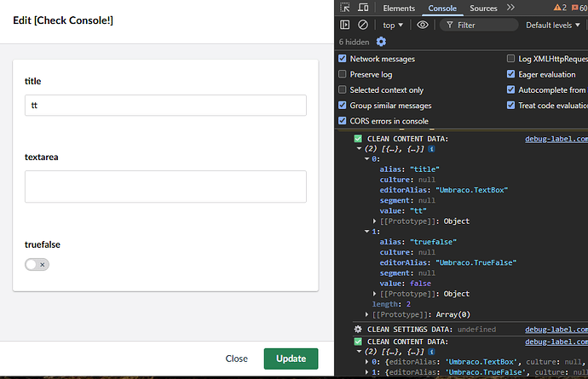
Task: Click the title text input field
Action: click(165, 105)
